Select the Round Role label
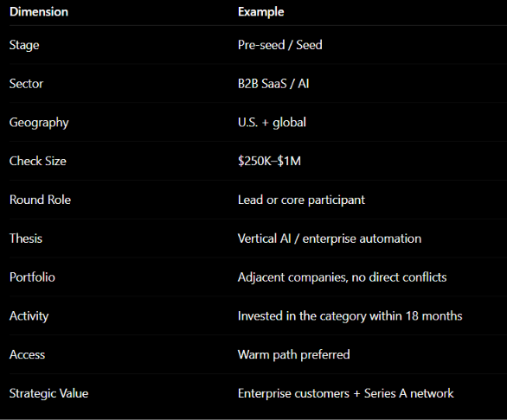 click(40, 200)
